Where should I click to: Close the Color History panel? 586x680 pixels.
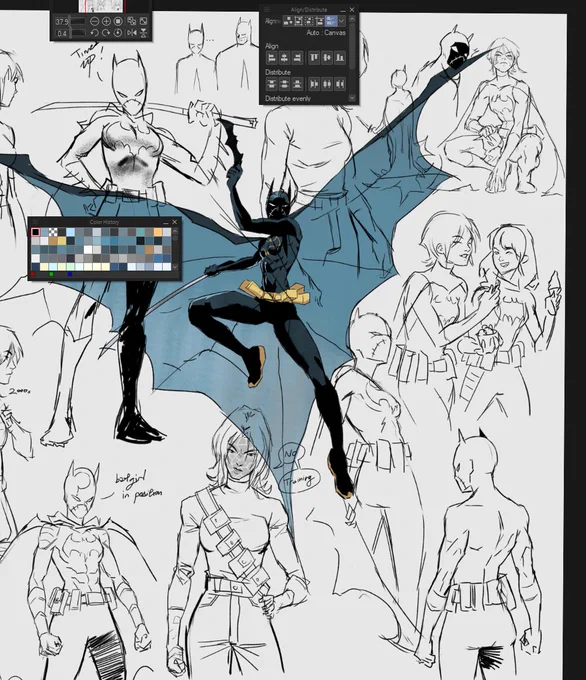(x=174, y=222)
